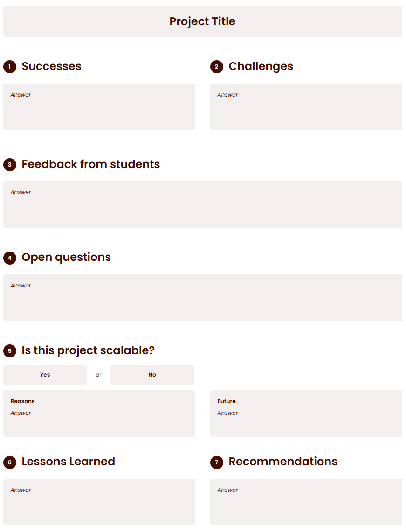Click the Challenges answer box
The image size is (406, 532).
pyautogui.click(x=306, y=107)
